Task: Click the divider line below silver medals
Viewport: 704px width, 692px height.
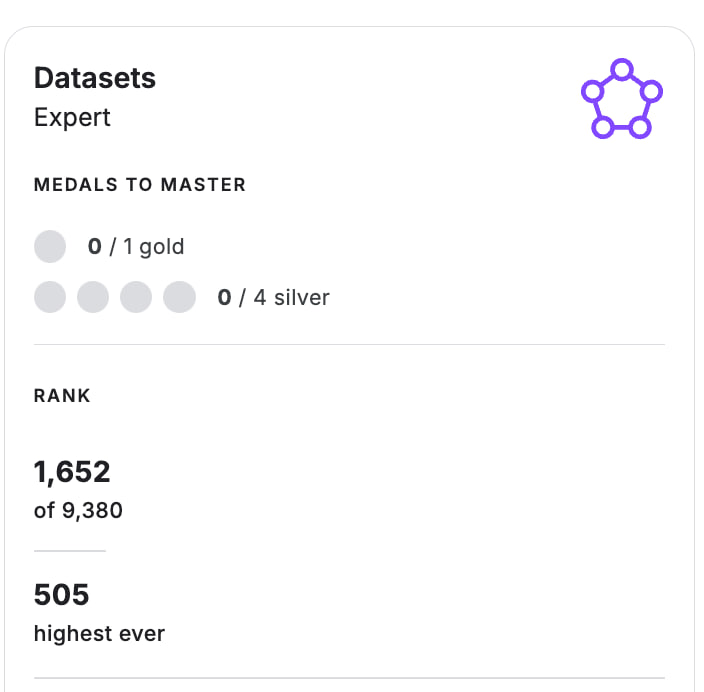Action: point(349,345)
